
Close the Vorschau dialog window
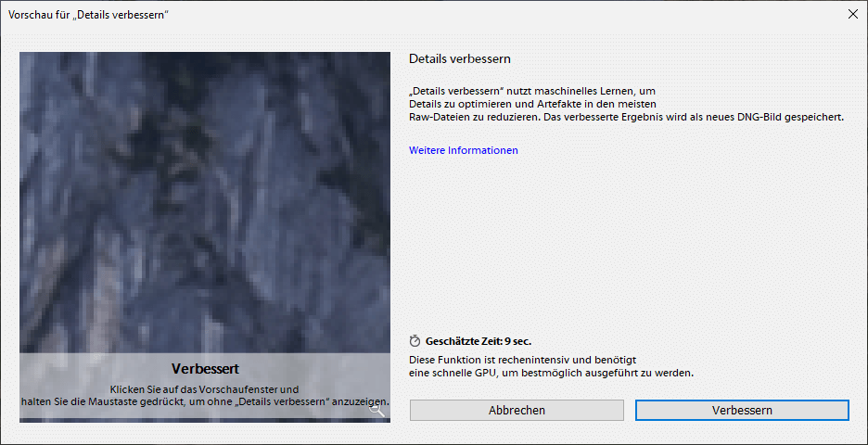(853, 15)
